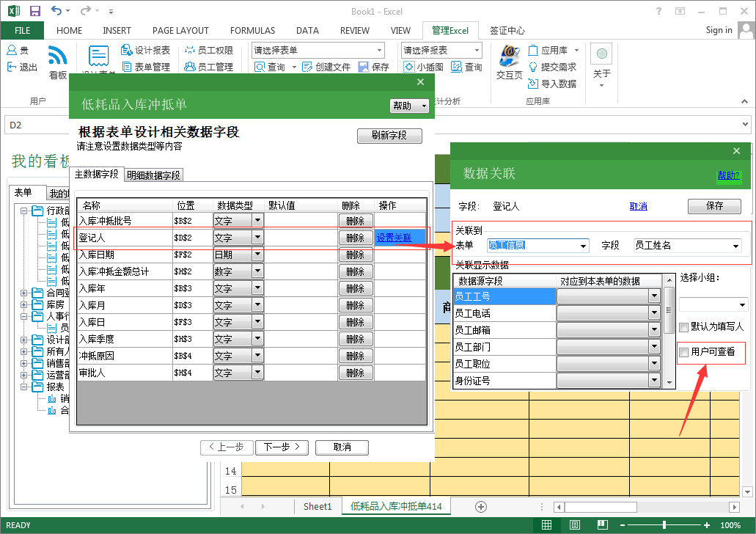Click the 保存 ribbon icon
Viewport: 756px width, 534px height.
click(364, 67)
